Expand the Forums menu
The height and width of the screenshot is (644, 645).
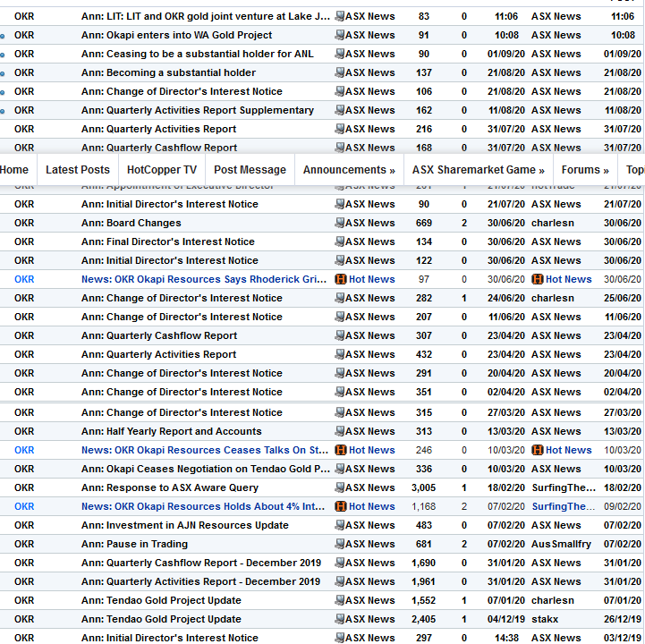click(585, 170)
